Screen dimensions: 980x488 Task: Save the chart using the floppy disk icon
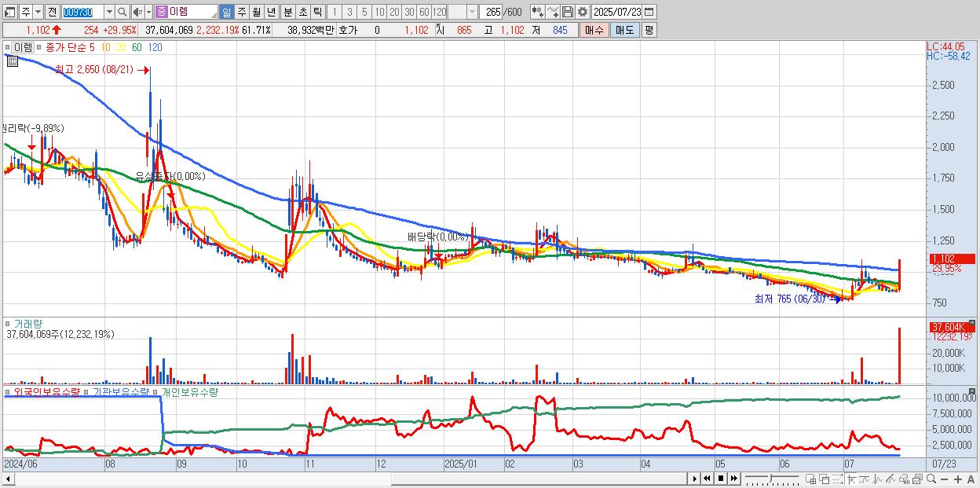pyautogui.click(x=567, y=12)
